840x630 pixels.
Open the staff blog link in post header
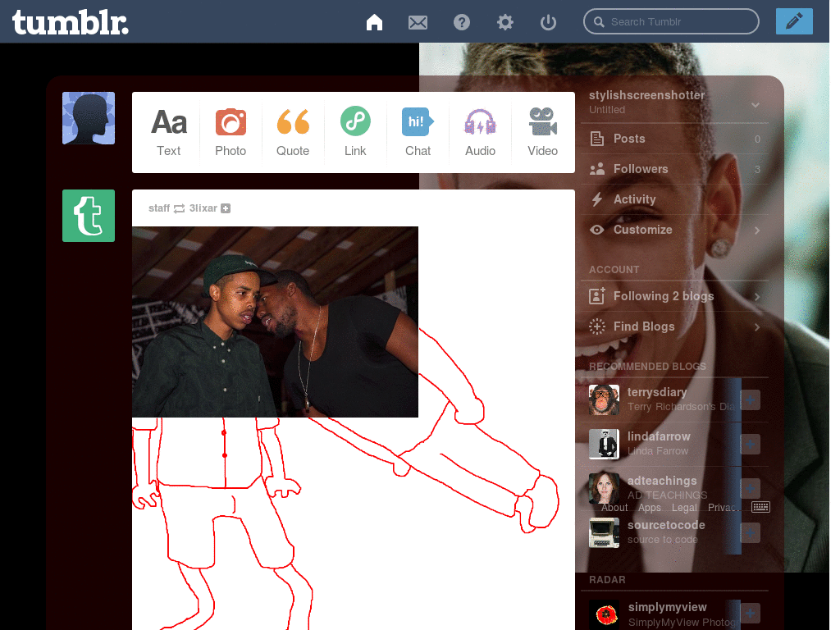click(158, 208)
